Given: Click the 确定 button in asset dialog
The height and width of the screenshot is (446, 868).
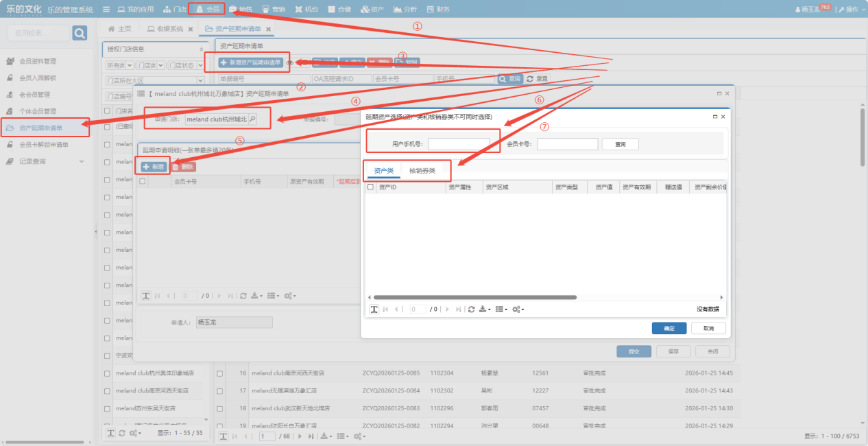Looking at the screenshot, I should tap(669, 329).
